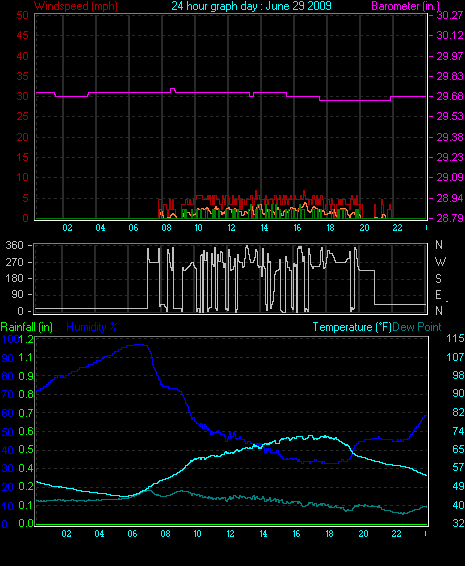The height and width of the screenshot is (566, 465).
Task: Click the 50 mph windspeed axis label
Action: [22, 15]
